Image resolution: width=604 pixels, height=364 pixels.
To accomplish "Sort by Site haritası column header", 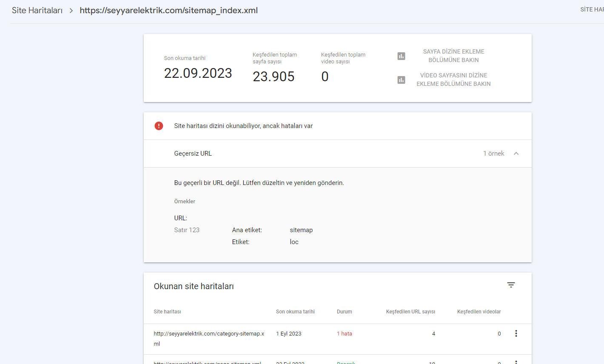I will 167,312.
